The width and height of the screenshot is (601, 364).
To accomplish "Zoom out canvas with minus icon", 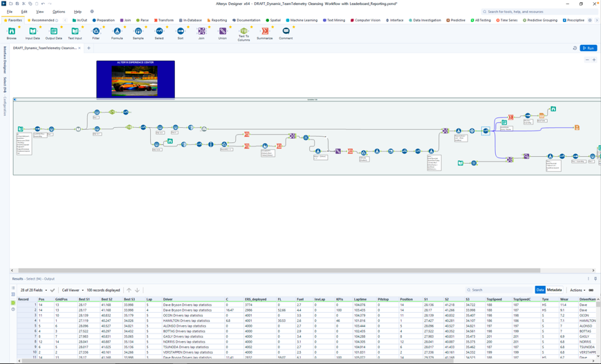I will coord(586,59).
